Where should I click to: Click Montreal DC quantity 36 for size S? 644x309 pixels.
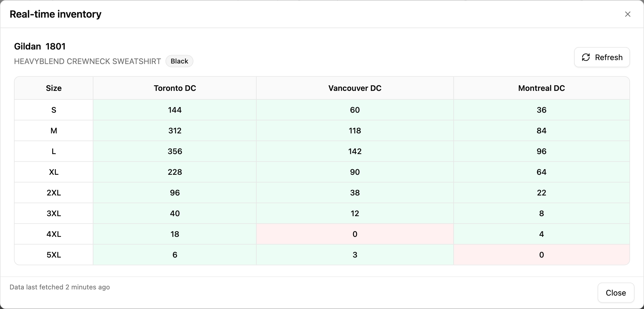tap(541, 110)
